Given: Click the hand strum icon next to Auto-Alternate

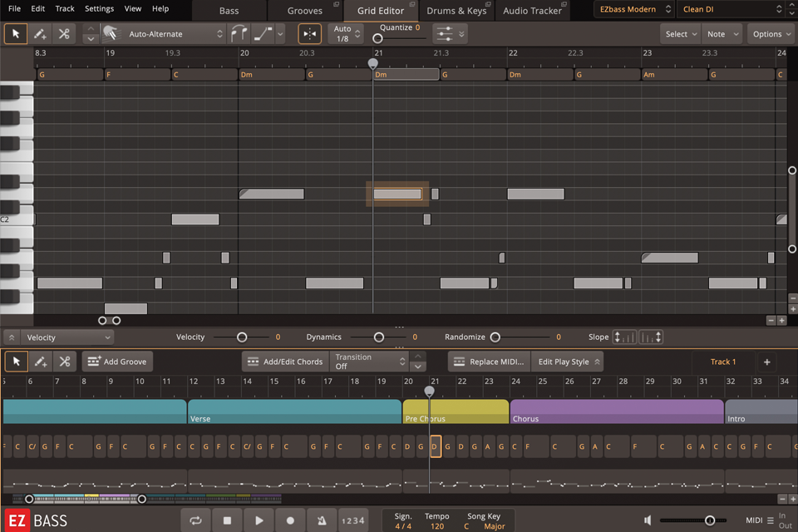Looking at the screenshot, I should 112,34.
